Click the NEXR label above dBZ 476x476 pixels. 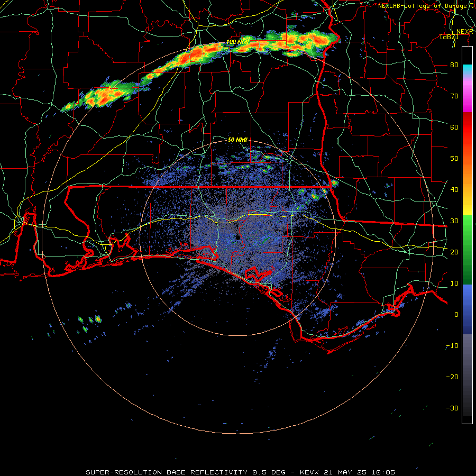[x=465, y=32]
